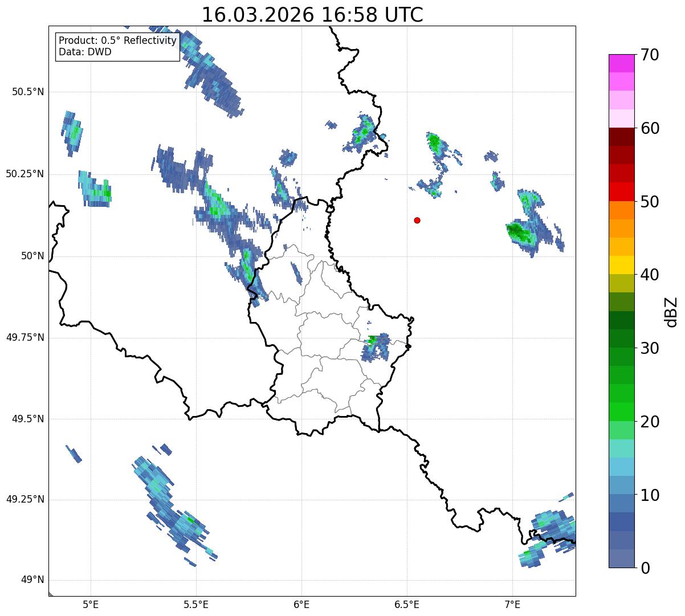Click the 0 dBZ colorbar label

click(646, 568)
